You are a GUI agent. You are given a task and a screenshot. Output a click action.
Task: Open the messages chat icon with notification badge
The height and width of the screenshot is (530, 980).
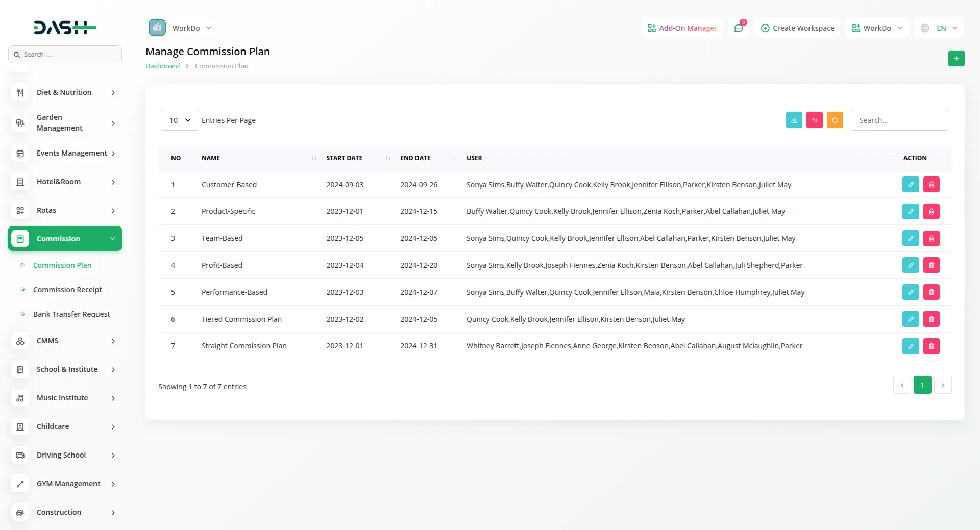(739, 28)
